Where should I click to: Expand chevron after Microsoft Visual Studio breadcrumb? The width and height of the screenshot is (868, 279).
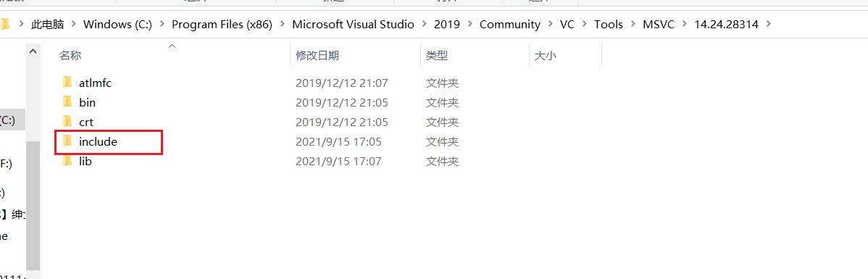(x=425, y=25)
